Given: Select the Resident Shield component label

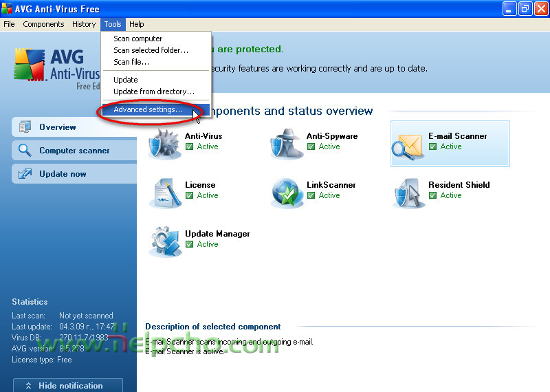Looking at the screenshot, I should pos(459,185).
